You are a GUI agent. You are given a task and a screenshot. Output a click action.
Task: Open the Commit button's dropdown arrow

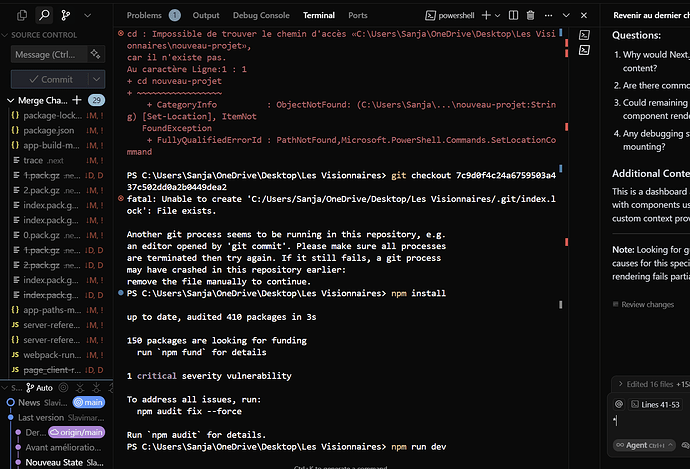(96, 80)
